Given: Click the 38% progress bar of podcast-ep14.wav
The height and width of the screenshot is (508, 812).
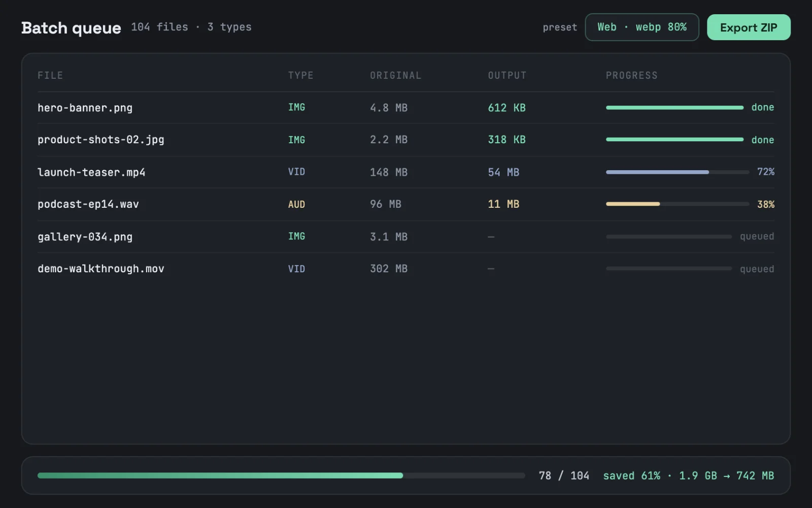Looking at the screenshot, I should pos(678,204).
